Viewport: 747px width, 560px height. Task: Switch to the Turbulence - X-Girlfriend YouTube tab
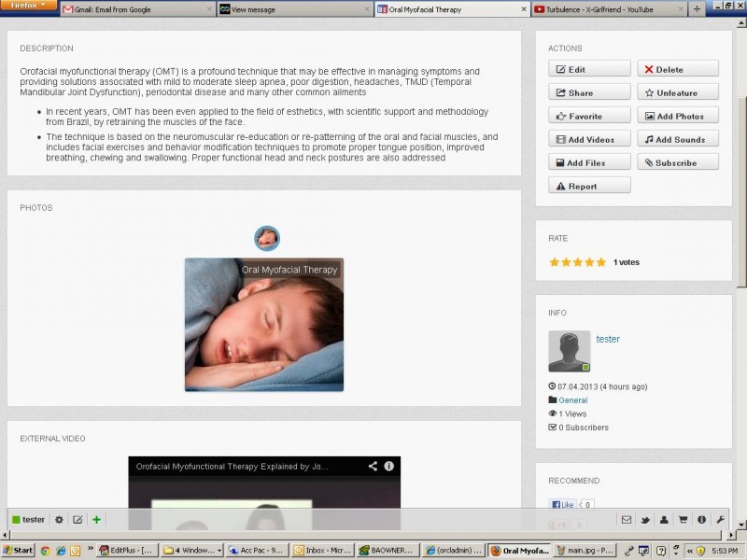610,9
